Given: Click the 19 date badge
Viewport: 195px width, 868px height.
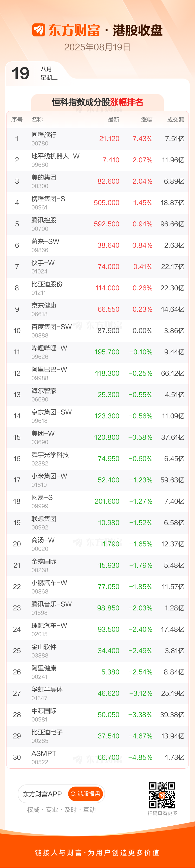Looking at the screenshot, I should (20, 73).
